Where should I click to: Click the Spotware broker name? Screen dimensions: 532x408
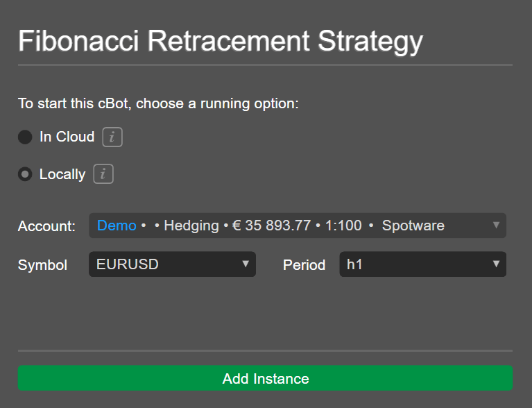(413, 226)
